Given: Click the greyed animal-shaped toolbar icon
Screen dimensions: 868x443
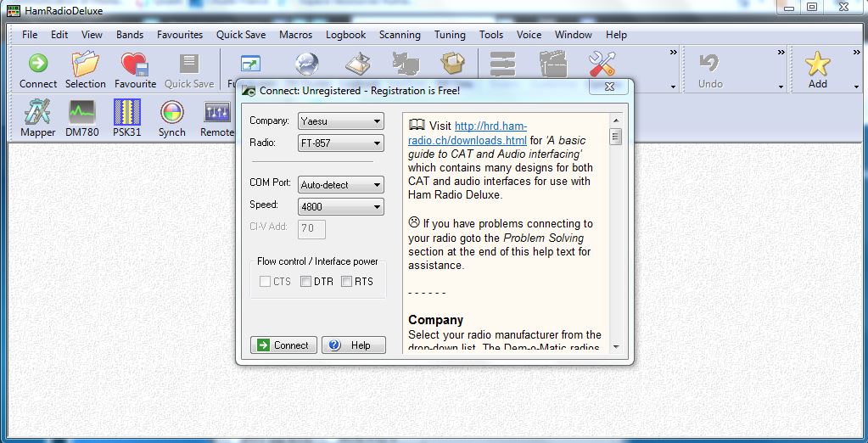Looking at the screenshot, I should 406,64.
